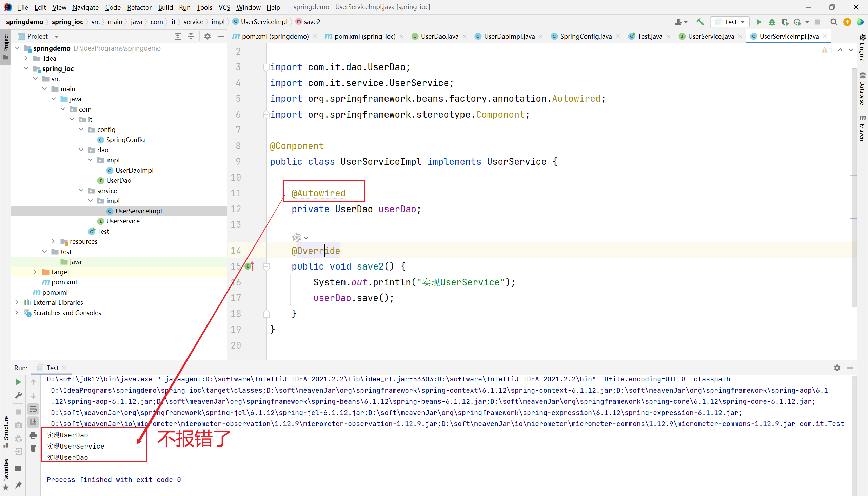The width and height of the screenshot is (868, 496).
Task: Click the green Run button in toolbar
Action: click(758, 22)
